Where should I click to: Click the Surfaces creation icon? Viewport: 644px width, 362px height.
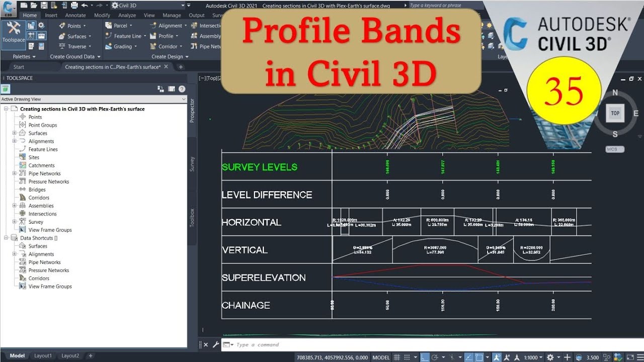point(62,36)
